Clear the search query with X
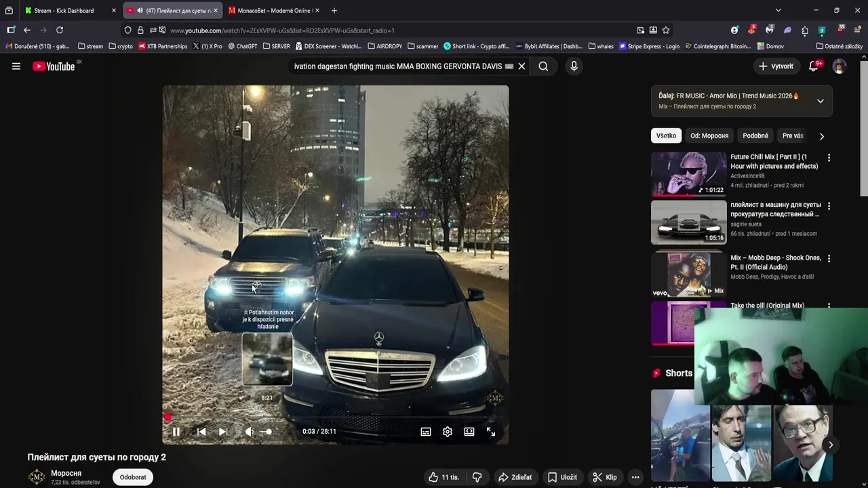 pyautogui.click(x=521, y=66)
